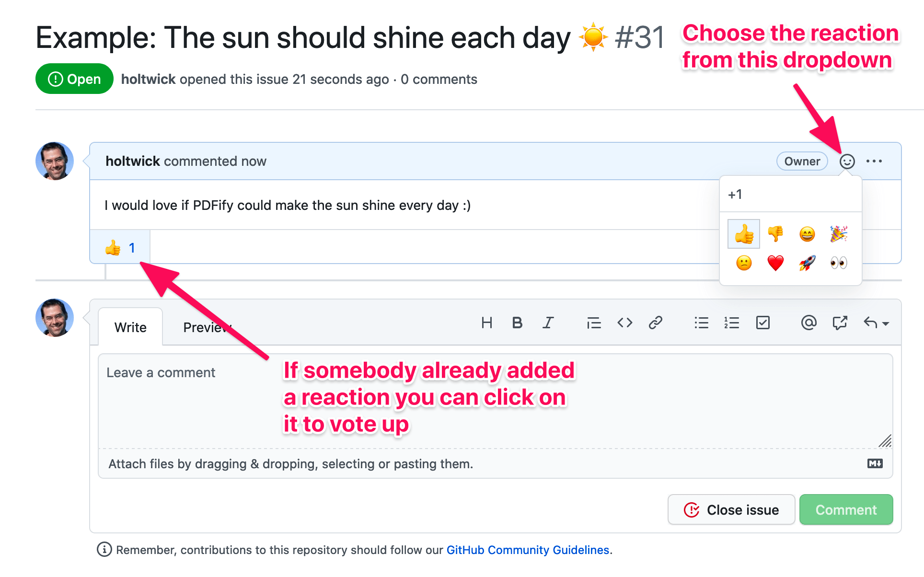
Task: Insert a code block
Action: tap(624, 323)
